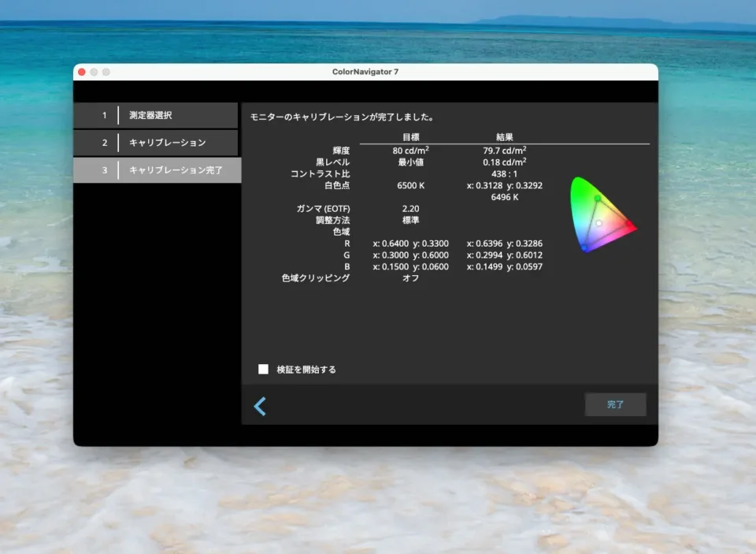
Task: Click the red primary point on gamut diagram
Action: click(x=628, y=227)
